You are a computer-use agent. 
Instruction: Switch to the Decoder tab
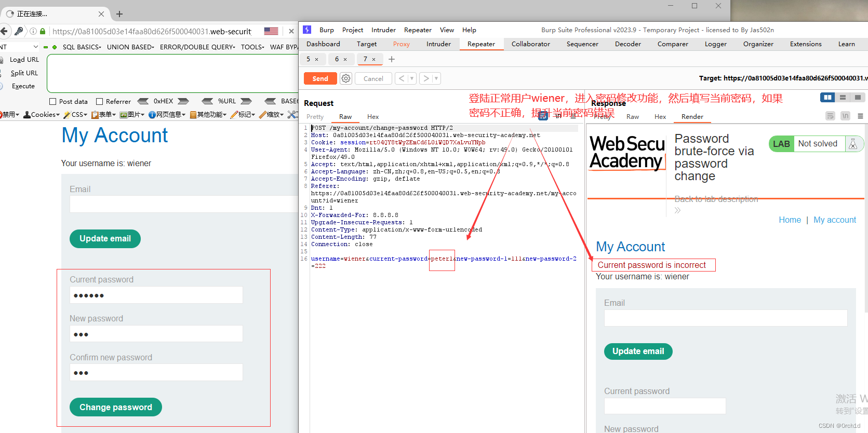coord(628,44)
